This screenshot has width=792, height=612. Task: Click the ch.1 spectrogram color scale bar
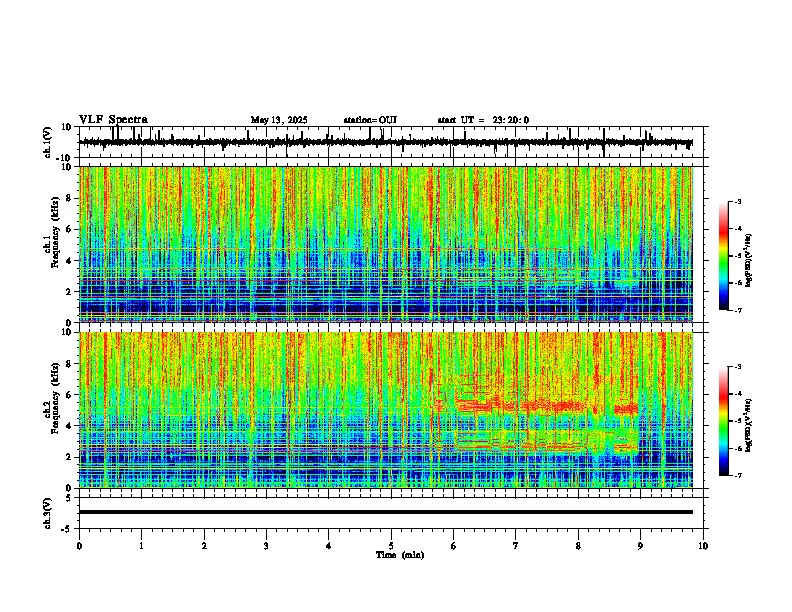723,256
